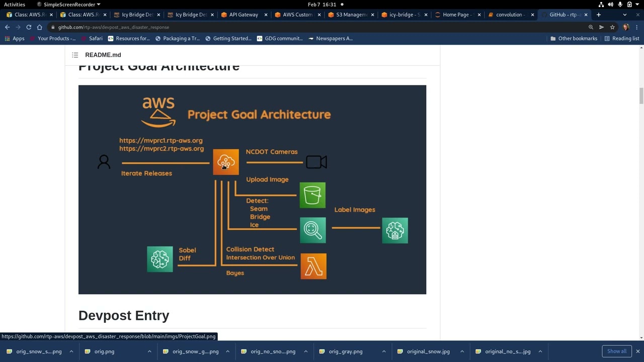Bookmark this page with the star icon

(612, 27)
